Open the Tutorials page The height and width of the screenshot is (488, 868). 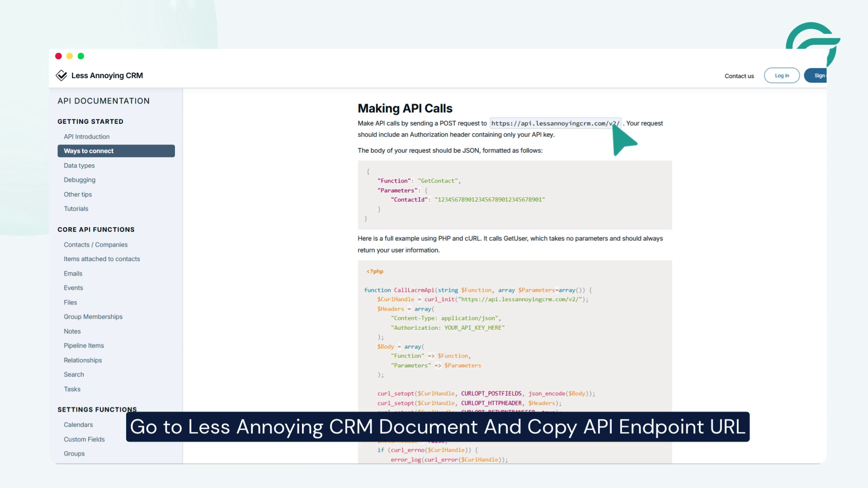(x=76, y=209)
